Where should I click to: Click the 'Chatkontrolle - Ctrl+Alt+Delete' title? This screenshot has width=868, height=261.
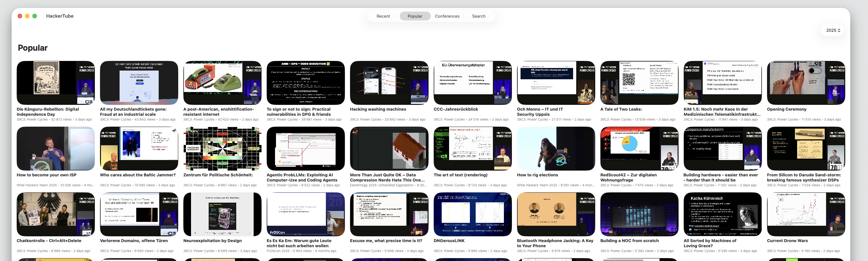coord(49,241)
